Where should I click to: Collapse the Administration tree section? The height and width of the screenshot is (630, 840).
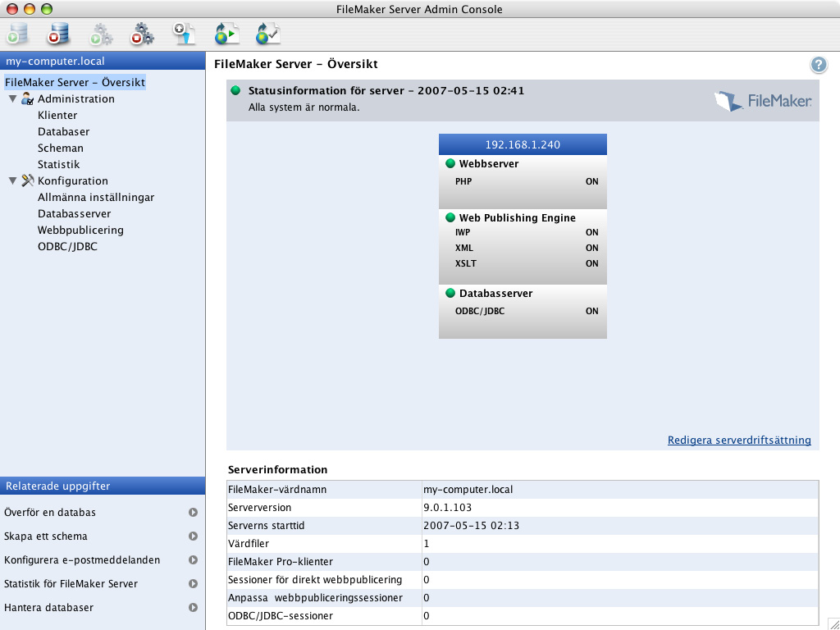[x=13, y=99]
